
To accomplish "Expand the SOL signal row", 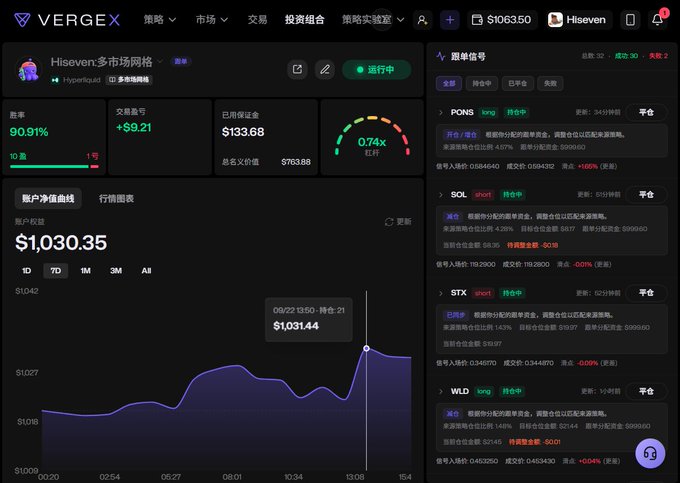I will pyautogui.click(x=441, y=195).
